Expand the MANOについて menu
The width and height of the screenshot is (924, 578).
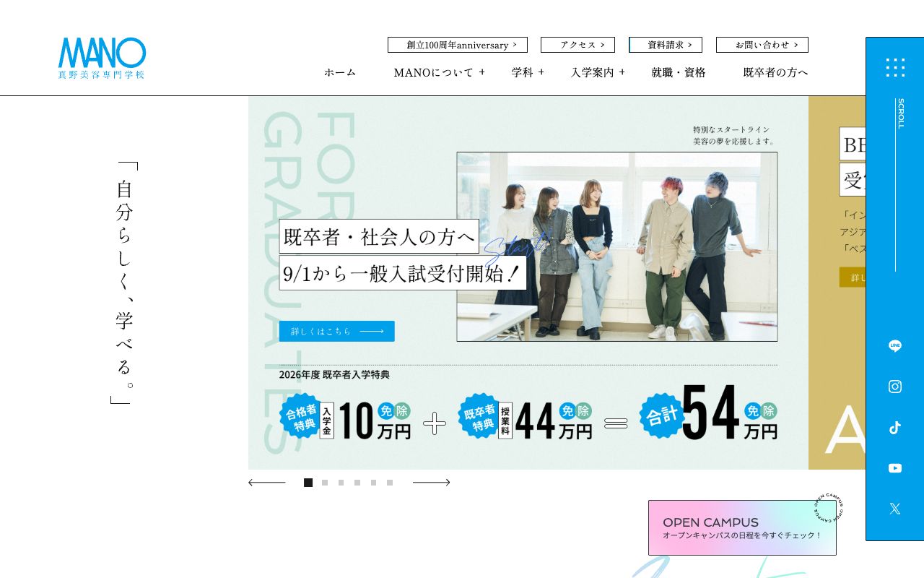(x=440, y=72)
